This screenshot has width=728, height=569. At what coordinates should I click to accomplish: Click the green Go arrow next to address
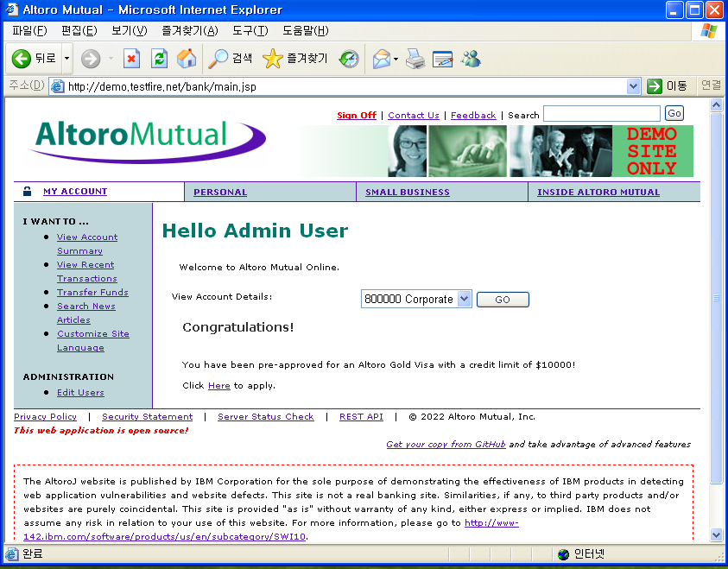[x=655, y=86]
